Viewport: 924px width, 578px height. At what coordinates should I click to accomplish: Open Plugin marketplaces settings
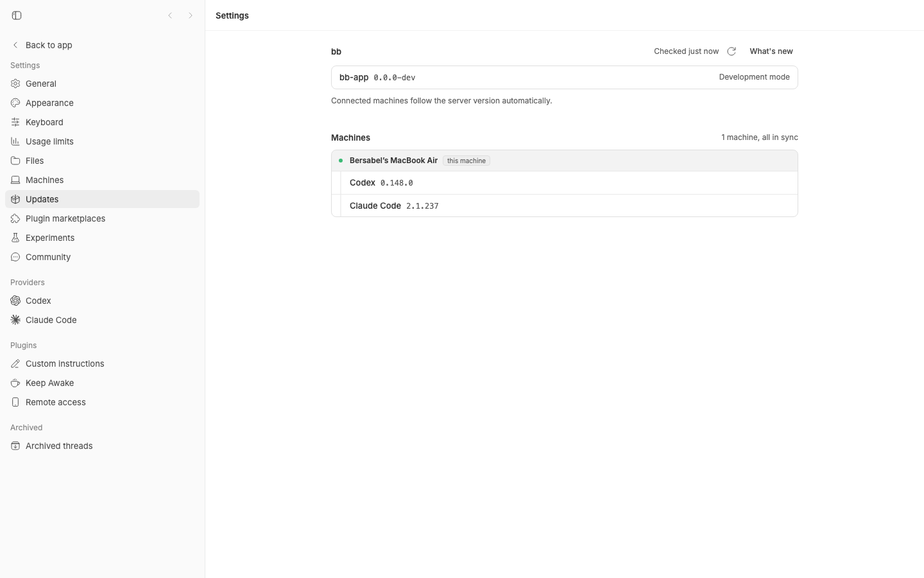click(102, 218)
